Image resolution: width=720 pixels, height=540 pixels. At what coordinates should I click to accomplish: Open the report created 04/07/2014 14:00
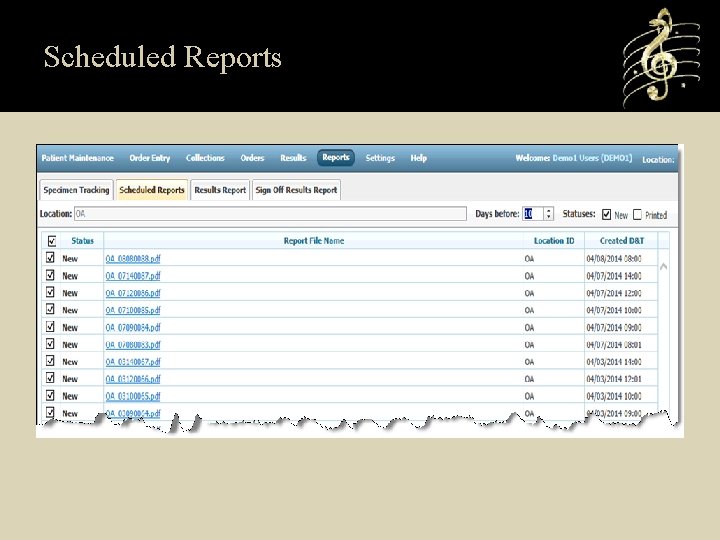pos(133,276)
